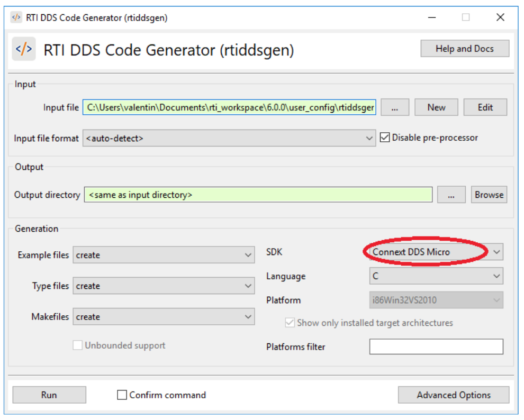Create a New input file
The width and height of the screenshot is (524, 420).
click(x=436, y=107)
